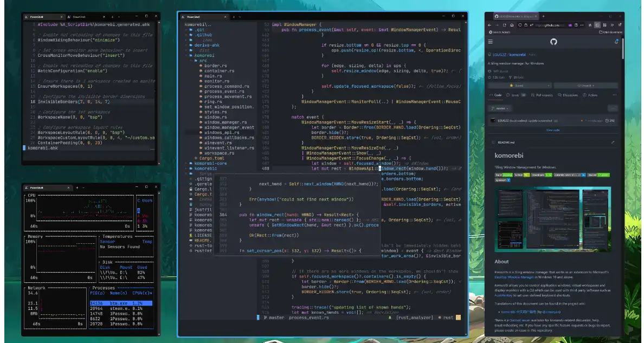Open the GitHub hamburger navigation menu

(491, 42)
